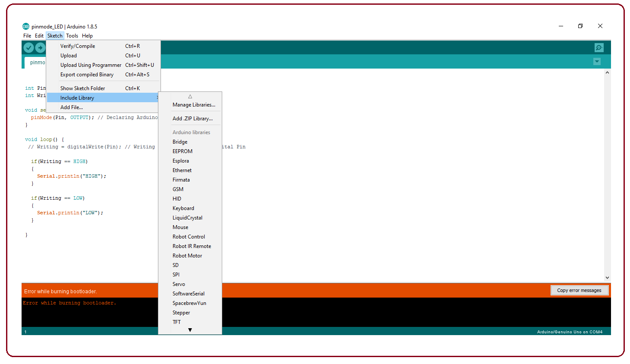Open the Help menu
This screenshot has width=630, height=364.
click(88, 36)
